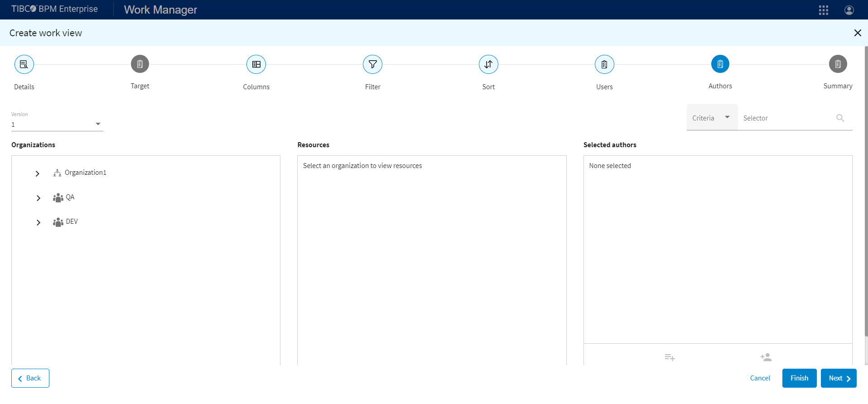Screen dimensions: 868x404
Task: Click the Next button
Action: (x=839, y=378)
